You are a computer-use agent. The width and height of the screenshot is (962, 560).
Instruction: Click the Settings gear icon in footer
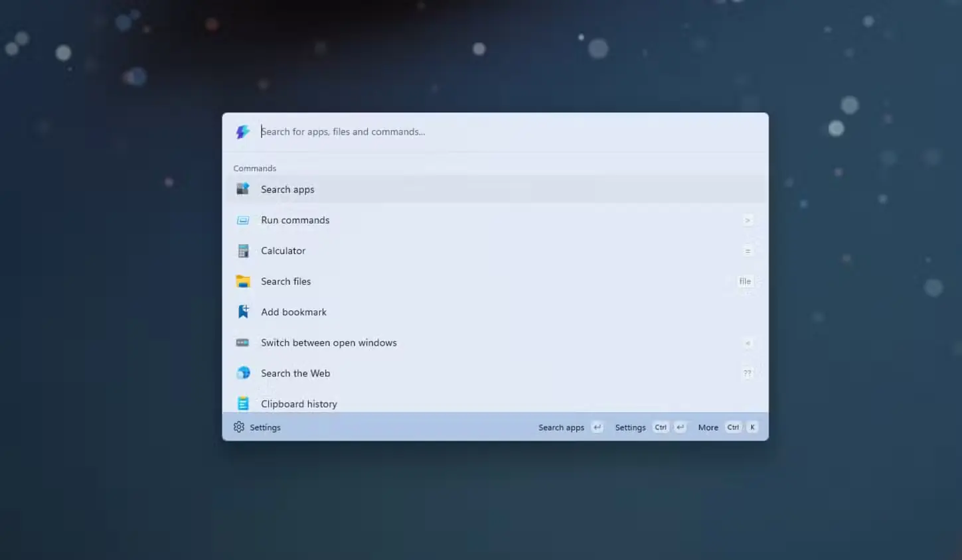[239, 427]
